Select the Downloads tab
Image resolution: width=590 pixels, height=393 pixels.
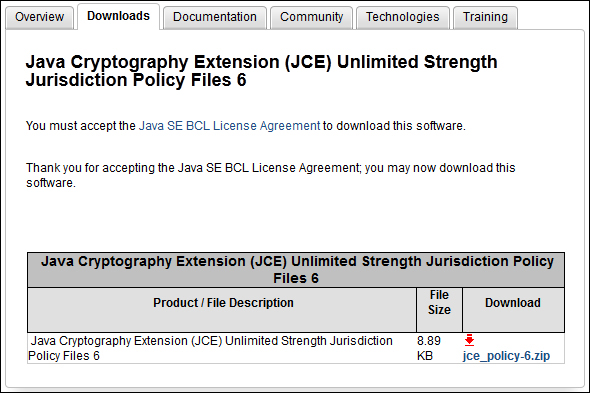[x=119, y=16]
